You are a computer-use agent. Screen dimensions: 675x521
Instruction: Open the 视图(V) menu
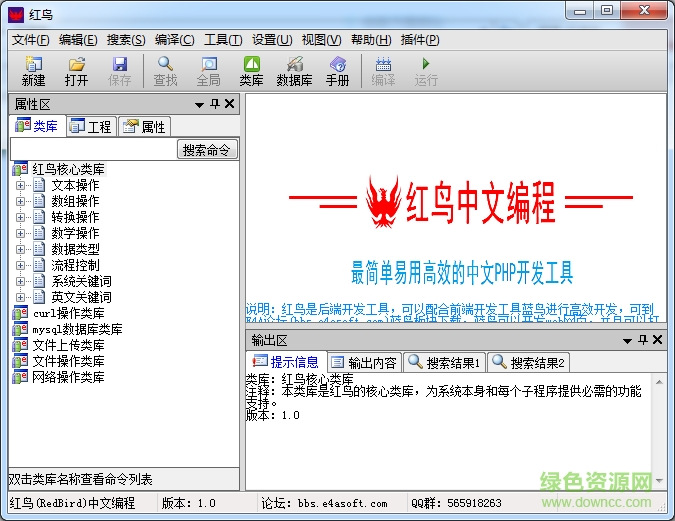[322, 40]
